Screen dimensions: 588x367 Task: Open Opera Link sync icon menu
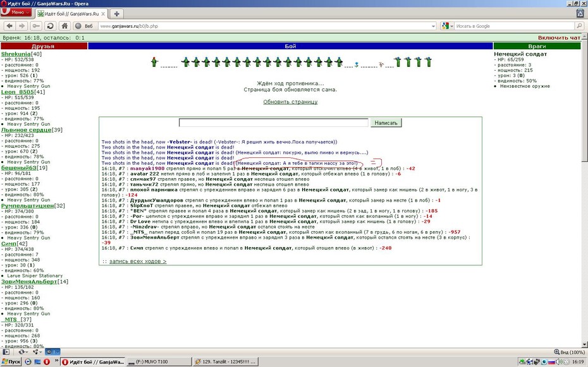pos(23,352)
